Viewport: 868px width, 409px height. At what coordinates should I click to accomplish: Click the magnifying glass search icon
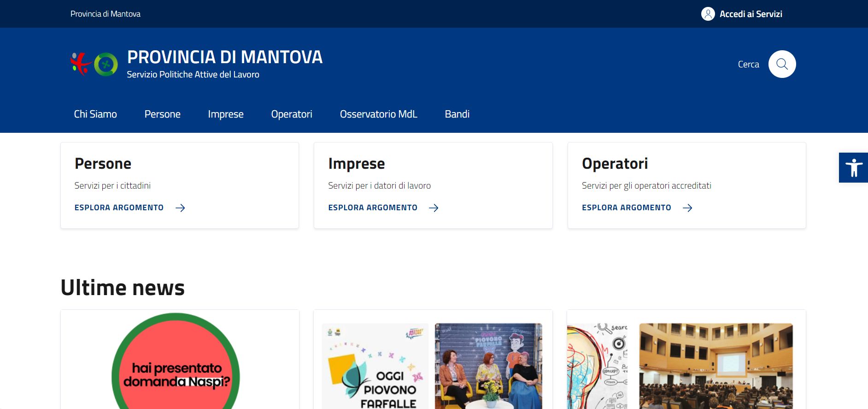[782, 64]
